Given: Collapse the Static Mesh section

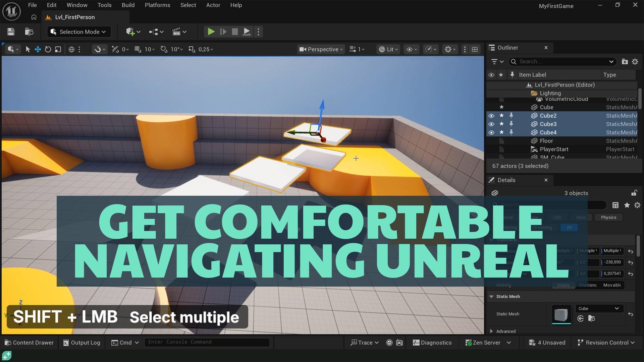Looking at the screenshot, I should coord(491,296).
